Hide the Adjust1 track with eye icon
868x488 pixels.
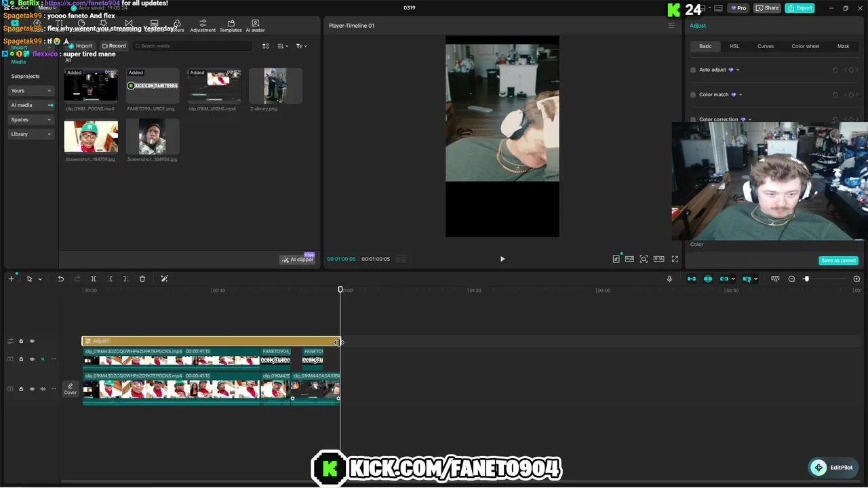[32, 341]
